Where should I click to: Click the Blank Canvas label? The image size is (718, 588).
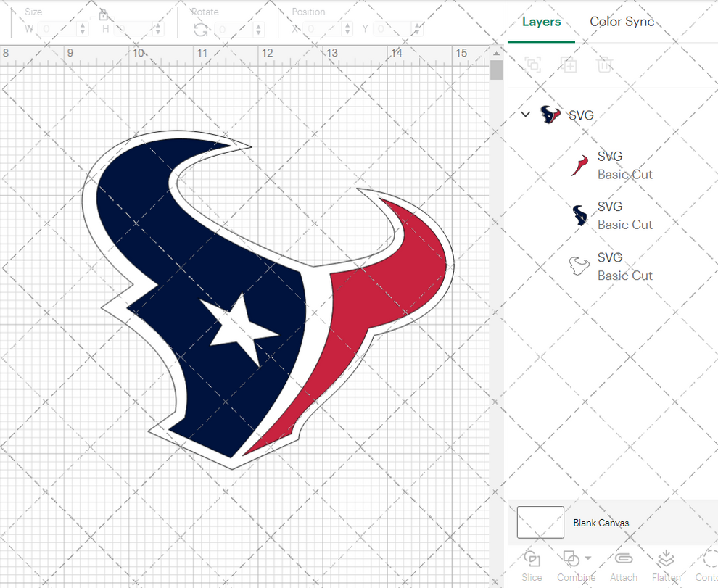click(601, 522)
